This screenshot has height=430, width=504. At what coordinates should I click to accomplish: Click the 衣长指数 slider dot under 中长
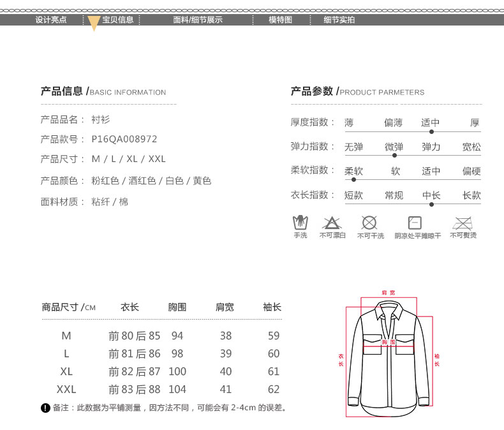coord(431,204)
